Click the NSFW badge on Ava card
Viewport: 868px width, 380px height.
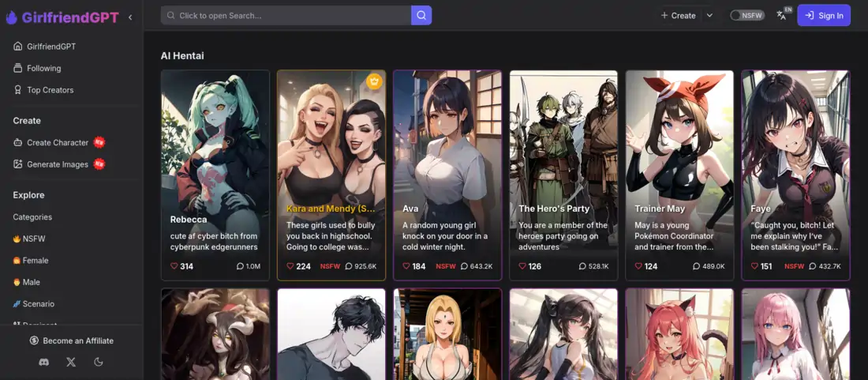[446, 266]
